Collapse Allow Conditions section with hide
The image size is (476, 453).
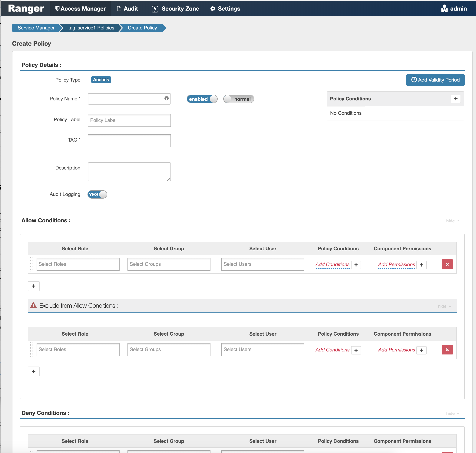click(452, 221)
